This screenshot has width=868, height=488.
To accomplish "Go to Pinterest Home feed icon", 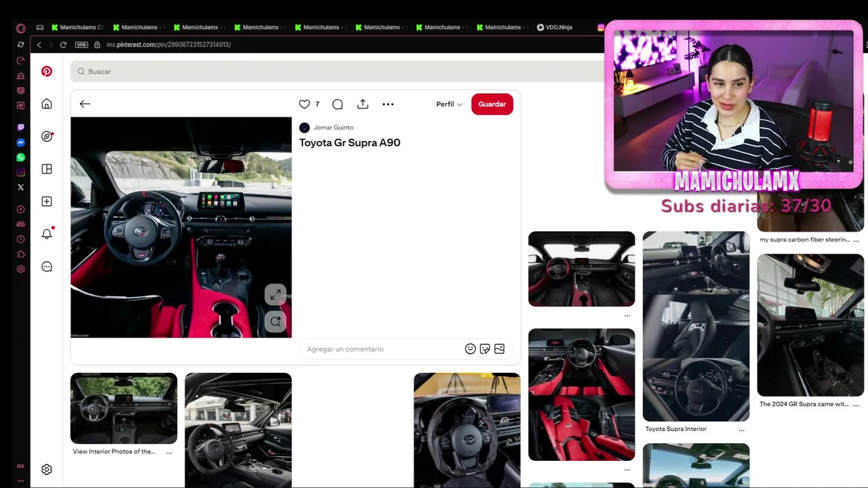I will tap(47, 104).
